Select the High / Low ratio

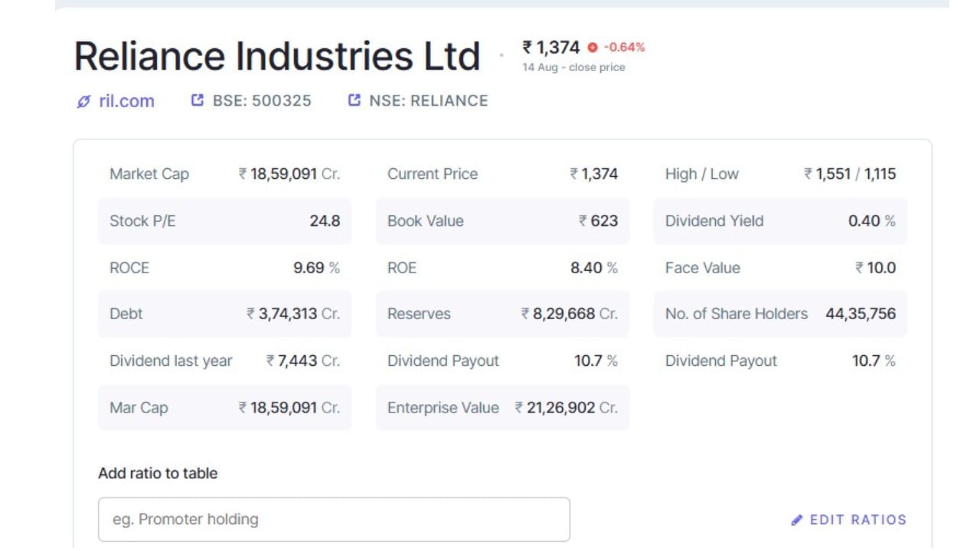[x=779, y=174]
